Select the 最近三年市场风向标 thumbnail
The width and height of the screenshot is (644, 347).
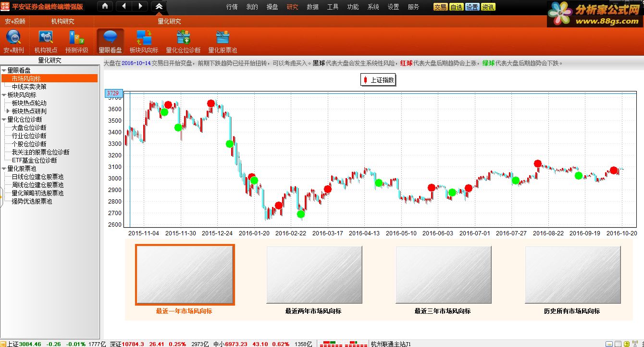444,275
